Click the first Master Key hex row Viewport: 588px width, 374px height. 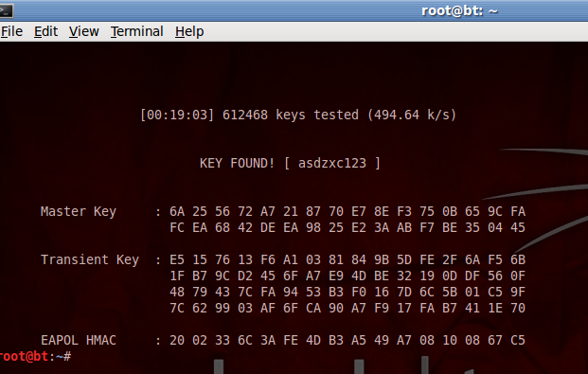347,211
